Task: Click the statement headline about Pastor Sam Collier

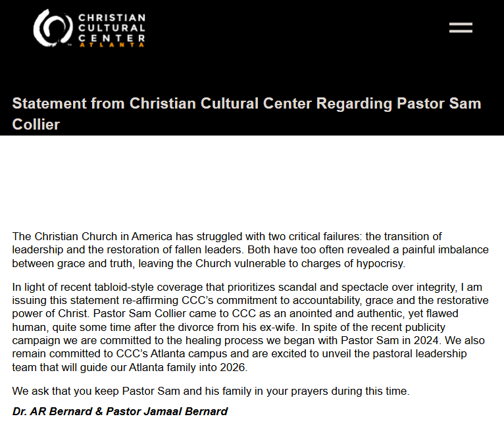Action: tap(247, 113)
